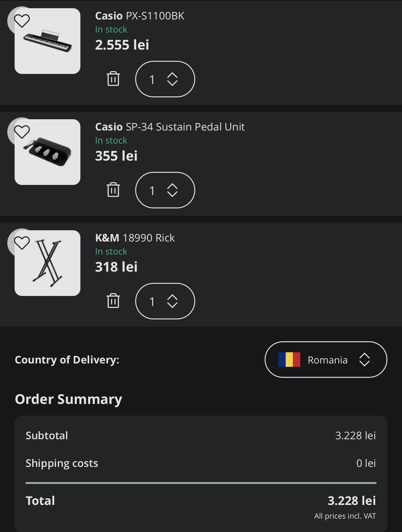The height and width of the screenshot is (532, 402).
Task: Click the heart icon on K&M 18990 Rick
Action: pyautogui.click(x=22, y=243)
